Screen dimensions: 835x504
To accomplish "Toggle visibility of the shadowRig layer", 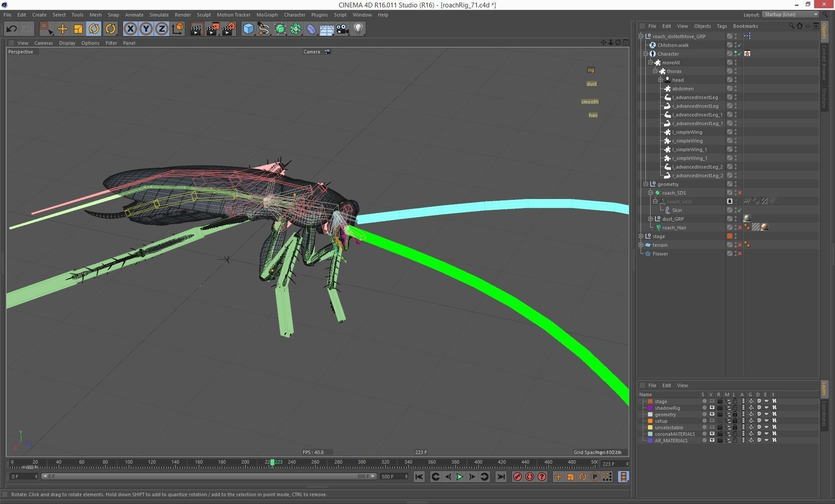I will point(712,408).
